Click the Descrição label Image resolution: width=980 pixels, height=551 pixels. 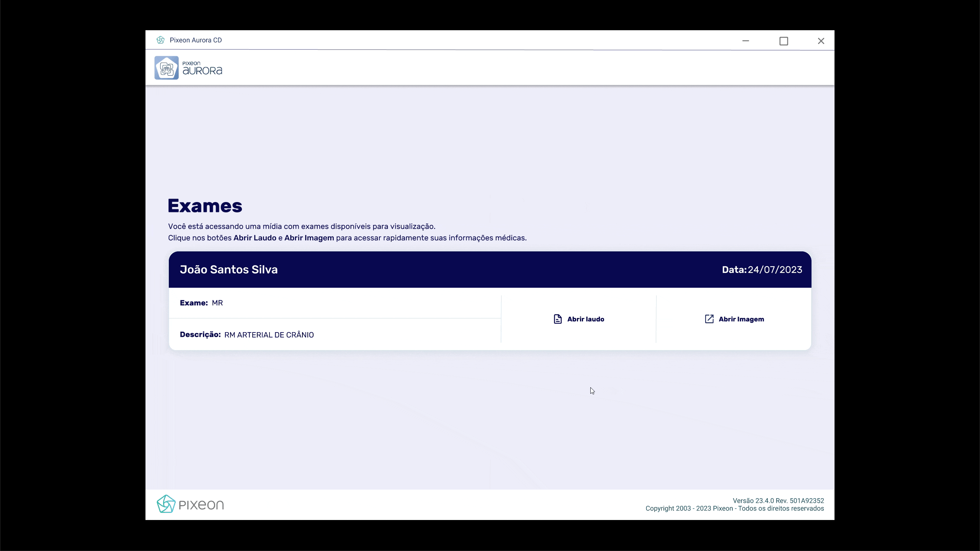[x=200, y=334]
